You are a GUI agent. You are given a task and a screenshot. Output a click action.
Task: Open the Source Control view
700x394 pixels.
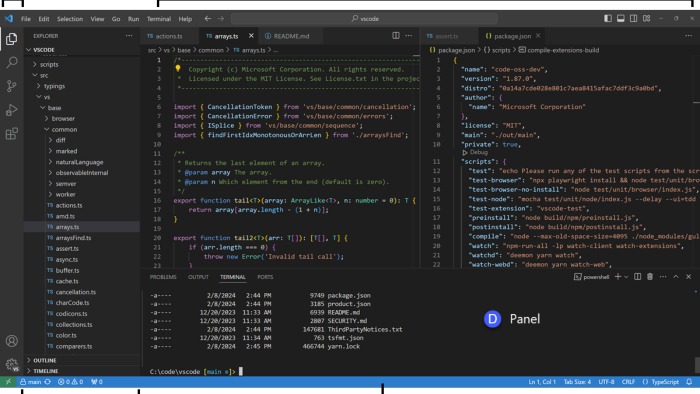click(12, 86)
